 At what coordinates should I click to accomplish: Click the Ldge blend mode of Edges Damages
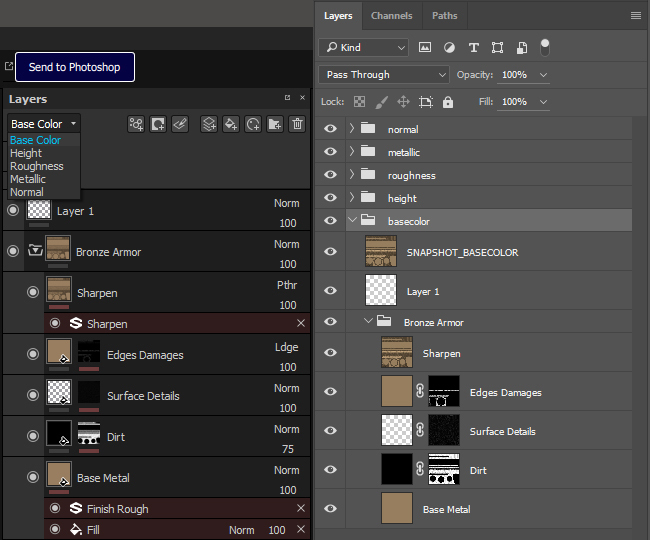click(286, 347)
